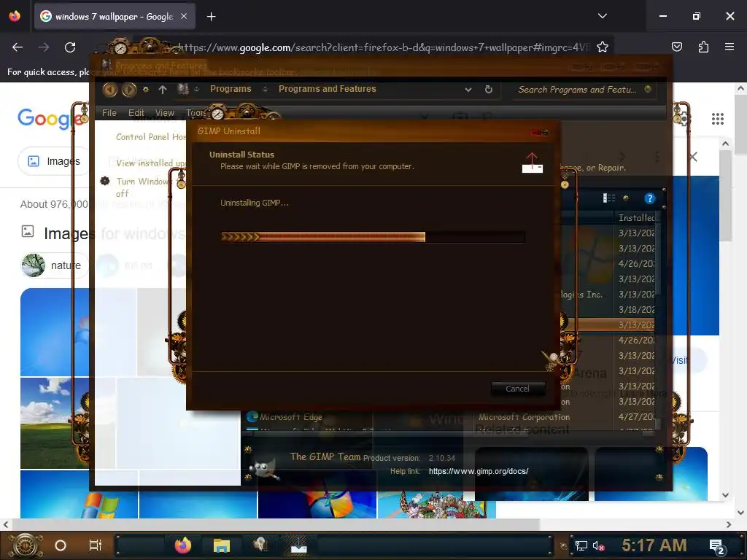
Task: Expand arrow after Programs breadcrumb
Action: click(x=265, y=89)
